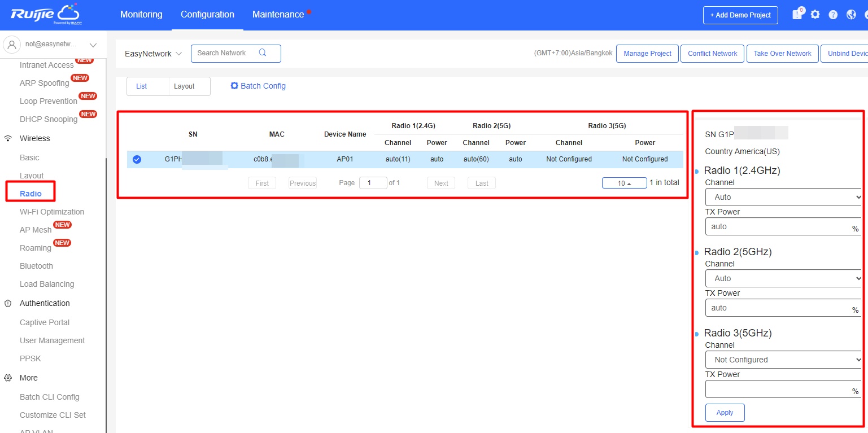
Task: Click the page number input box
Action: 373,183
